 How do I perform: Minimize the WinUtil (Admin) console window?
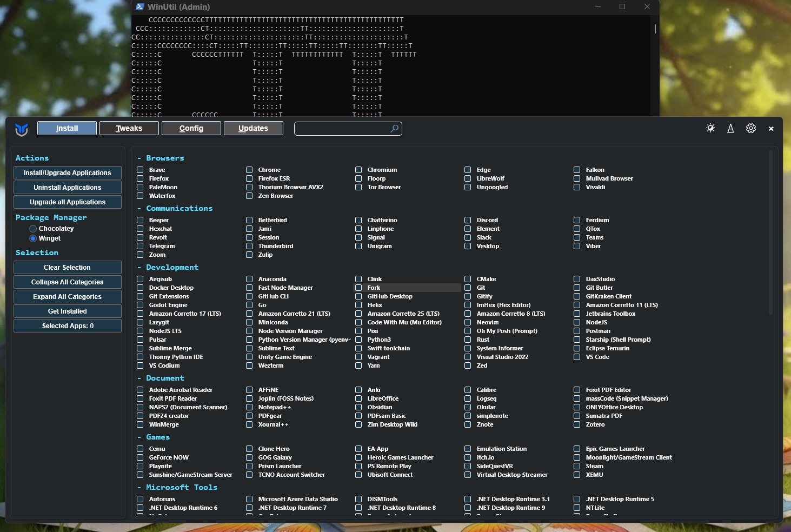click(x=598, y=6)
